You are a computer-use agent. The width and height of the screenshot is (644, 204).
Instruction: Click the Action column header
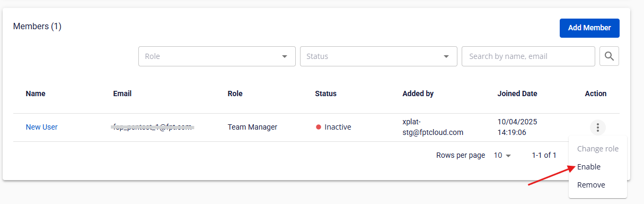[596, 93]
